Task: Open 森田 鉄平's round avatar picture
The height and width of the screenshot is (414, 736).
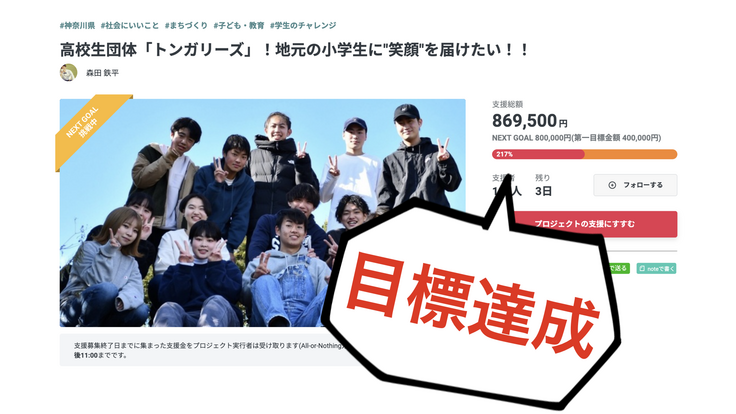Action: (69, 73)
